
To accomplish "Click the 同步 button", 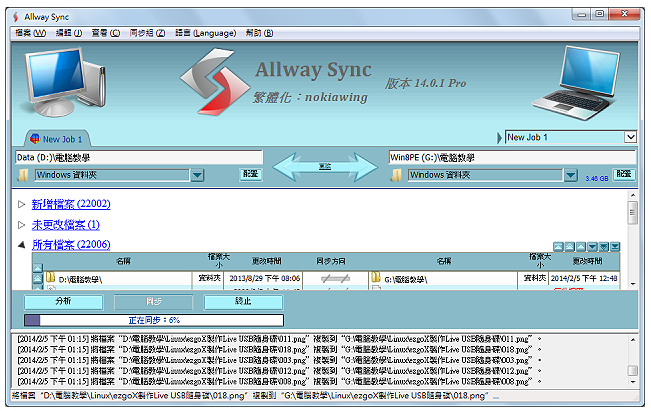I will (x=154, y=302).
